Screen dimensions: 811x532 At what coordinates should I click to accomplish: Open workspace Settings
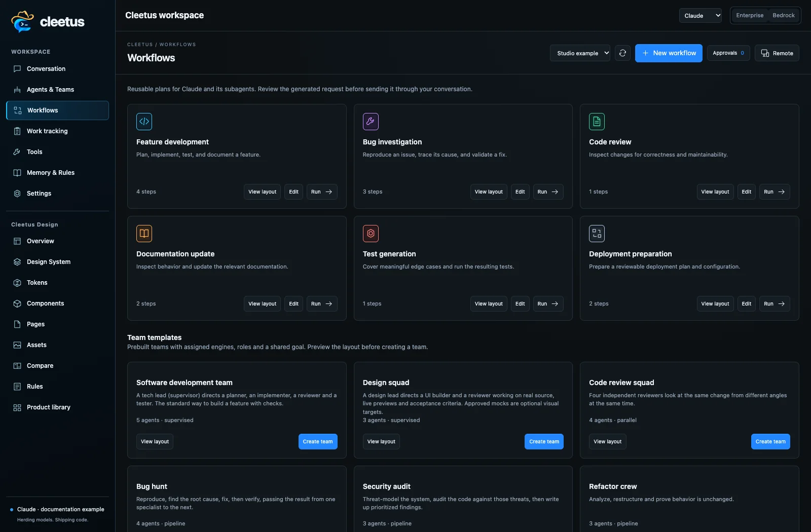pyautogui.click(x=57, y=194)
